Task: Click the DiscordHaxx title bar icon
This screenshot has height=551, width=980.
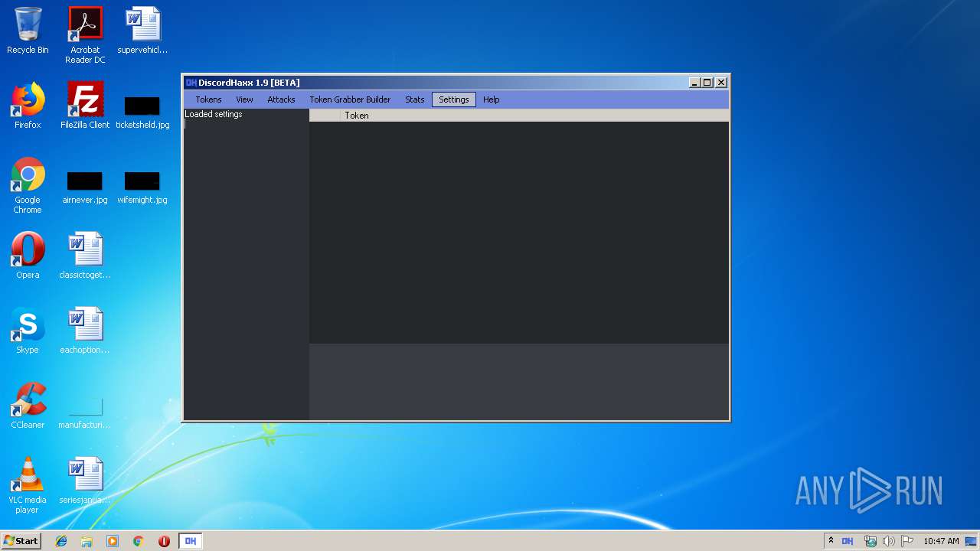Action: [191, 83]
